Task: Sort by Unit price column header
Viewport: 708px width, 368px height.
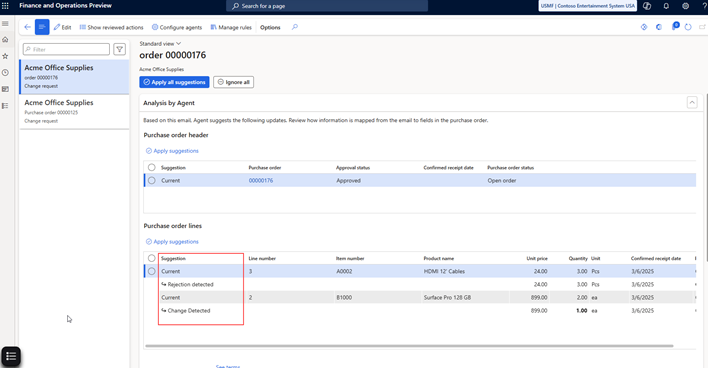Action: 537,258
